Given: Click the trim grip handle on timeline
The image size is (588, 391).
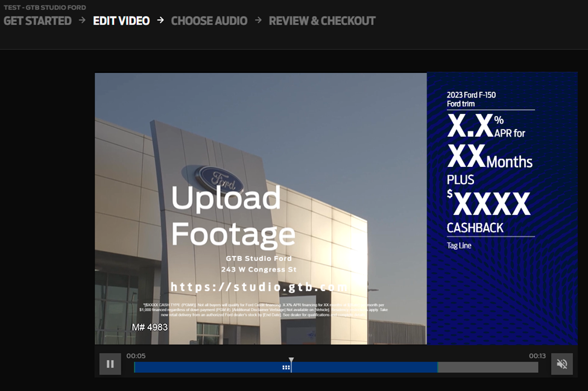Looking at the screenshot, I should [286, 368].
